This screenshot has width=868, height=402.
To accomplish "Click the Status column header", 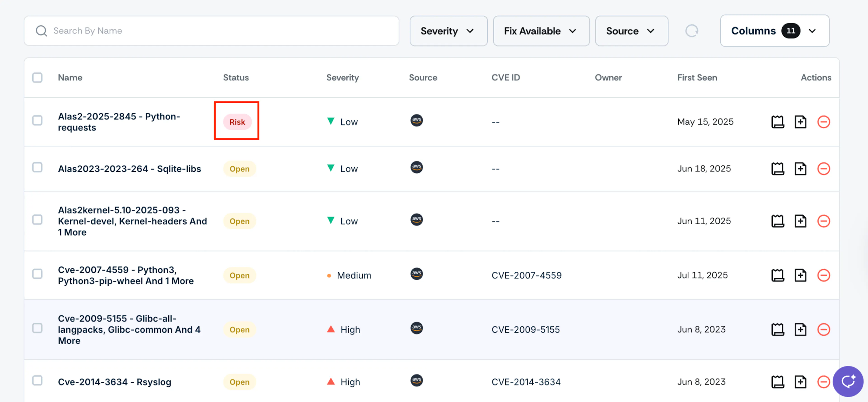I will (x=236, y=78).
